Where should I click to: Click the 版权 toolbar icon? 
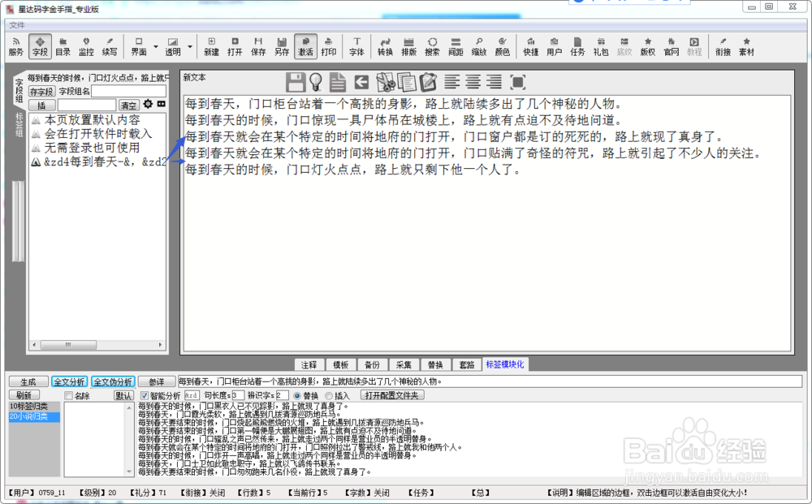click(x=648, y=46)
